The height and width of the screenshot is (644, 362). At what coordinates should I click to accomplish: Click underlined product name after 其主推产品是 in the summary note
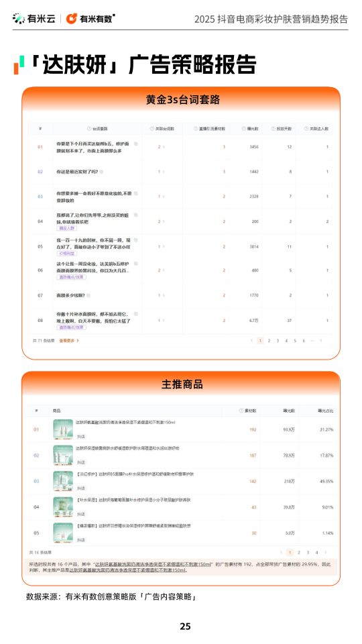tap(127, 570)
